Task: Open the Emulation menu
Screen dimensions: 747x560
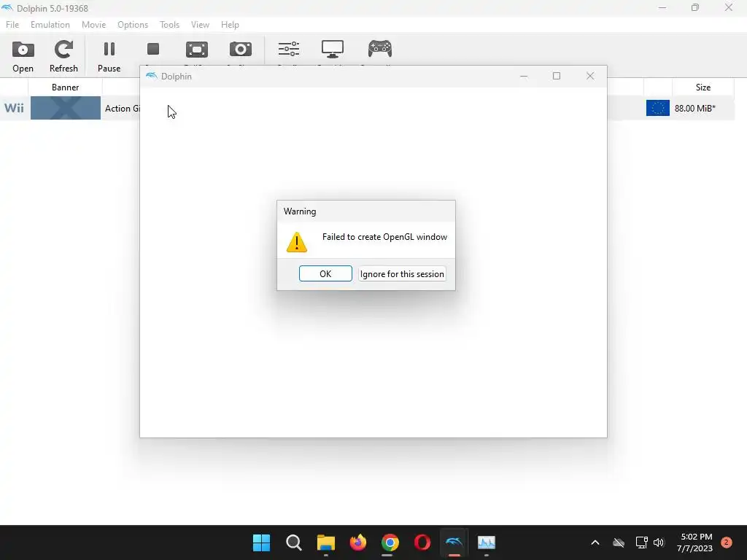Action: pos(50,25)
